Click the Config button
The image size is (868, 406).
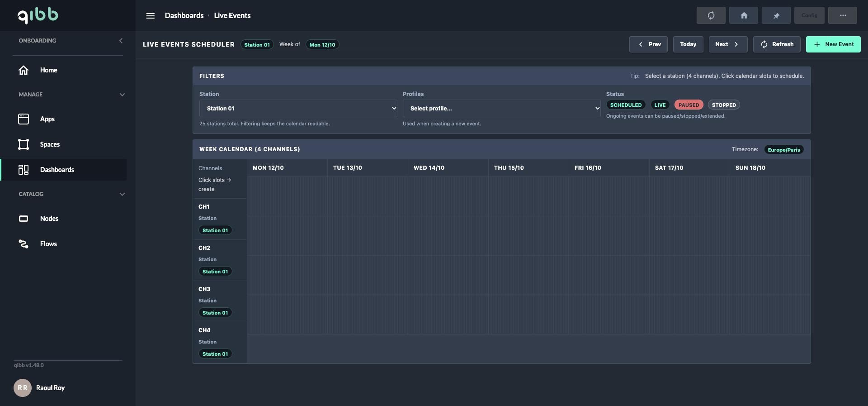(809, 15)
